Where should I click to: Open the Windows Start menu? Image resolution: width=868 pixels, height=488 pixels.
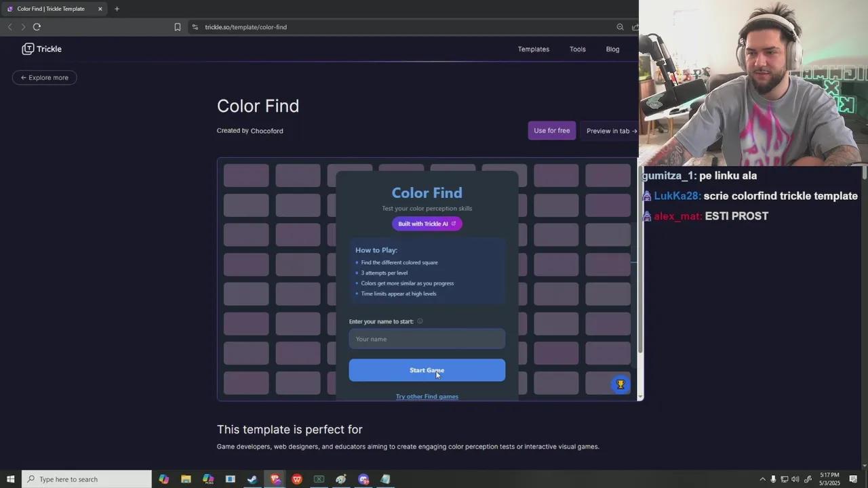[x=10, y=479]
